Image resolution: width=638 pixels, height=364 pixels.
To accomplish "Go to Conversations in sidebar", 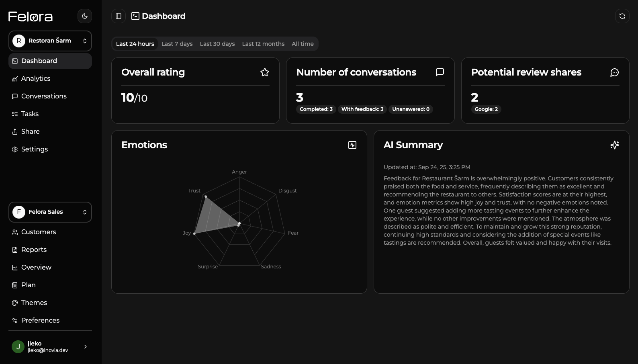I will click(44, 96).
